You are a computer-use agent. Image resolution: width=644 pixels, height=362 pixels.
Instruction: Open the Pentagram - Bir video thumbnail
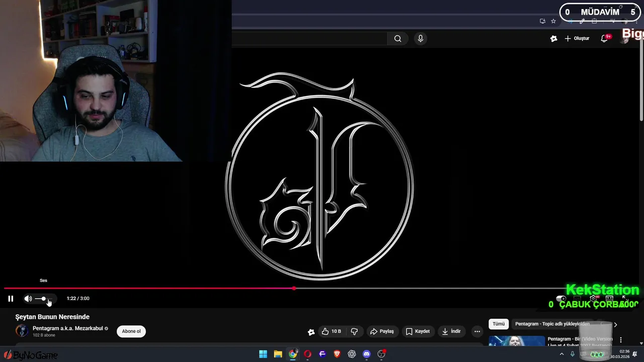pyautogui.click(x=517, y=341)
